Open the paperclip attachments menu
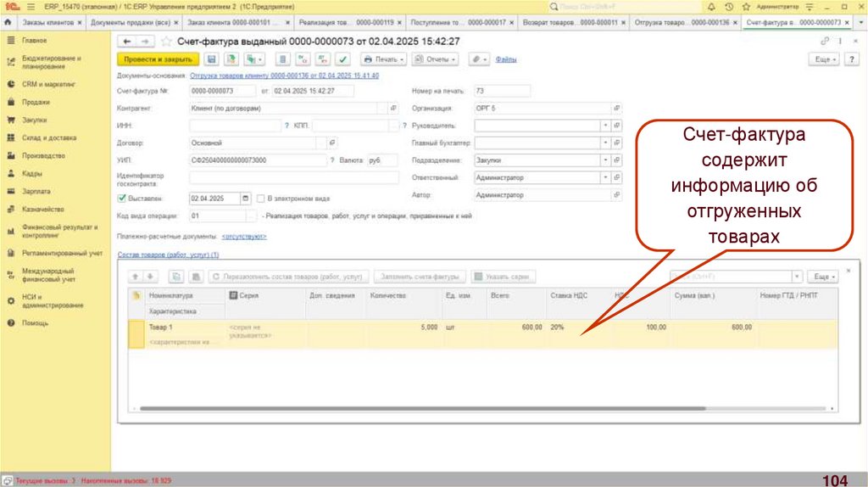The height and width of the screenshot is (487, 868). [x=479, y=59]
